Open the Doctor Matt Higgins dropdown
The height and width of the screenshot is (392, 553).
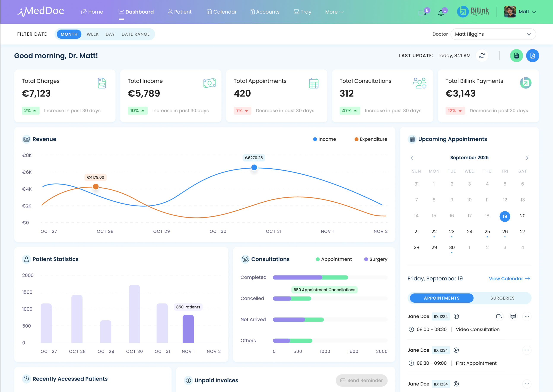click(493, 34)
